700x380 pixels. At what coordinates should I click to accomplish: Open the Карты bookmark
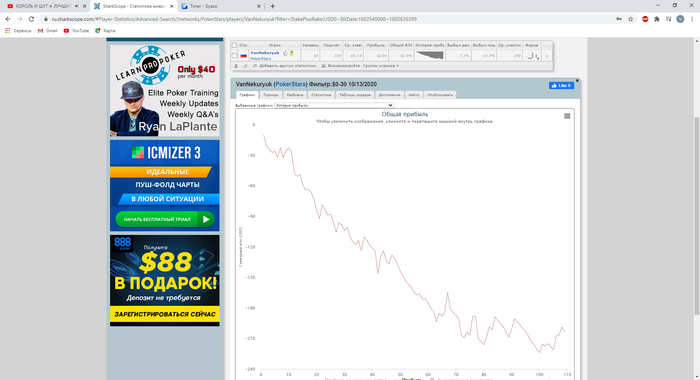pos(105,31)
